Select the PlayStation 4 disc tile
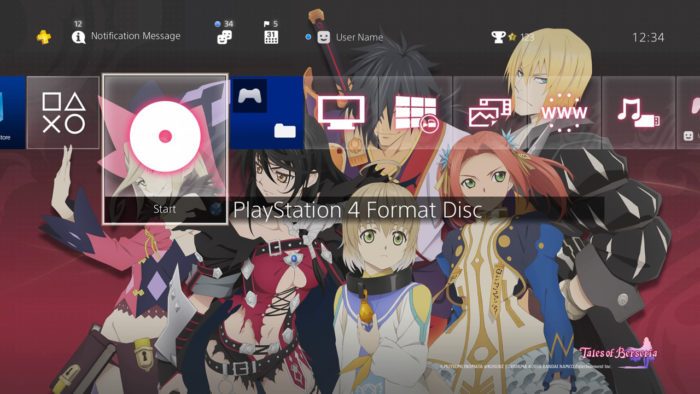 point(165,149)
